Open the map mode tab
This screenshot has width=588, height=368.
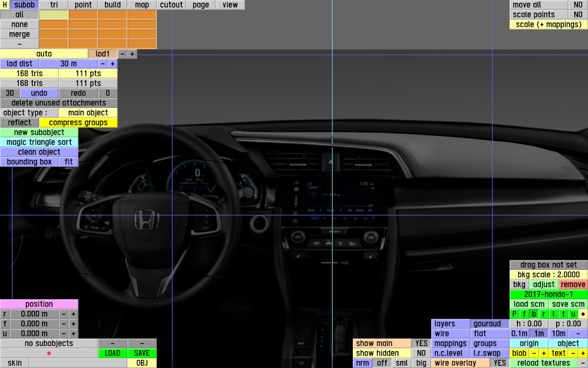[142, 5]
